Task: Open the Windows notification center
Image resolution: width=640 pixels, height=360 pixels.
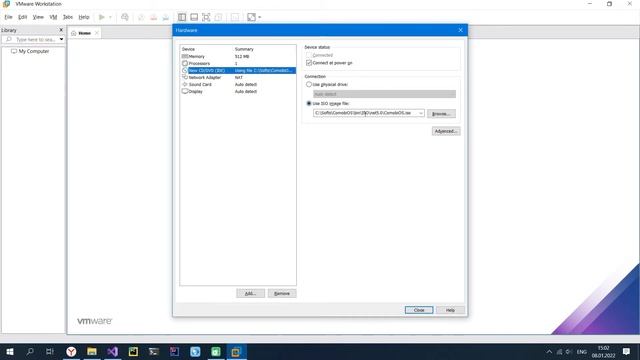Action: tap(627, 351)
